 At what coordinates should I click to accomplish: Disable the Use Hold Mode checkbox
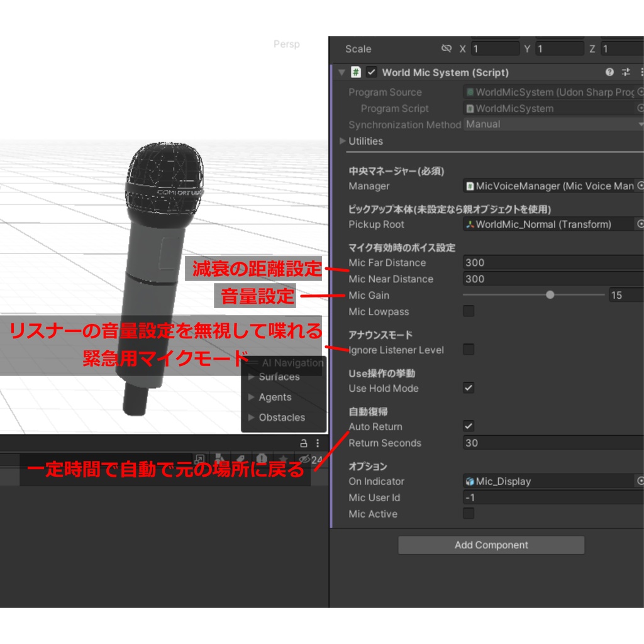pyautogui.click(x=469, y=387)
